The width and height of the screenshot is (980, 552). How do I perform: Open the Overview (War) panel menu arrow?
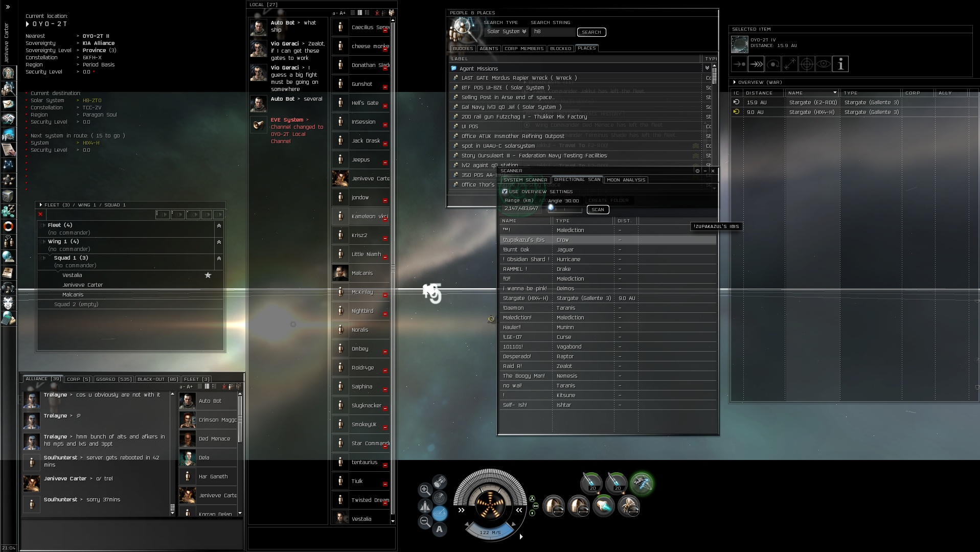coord(735,82)
